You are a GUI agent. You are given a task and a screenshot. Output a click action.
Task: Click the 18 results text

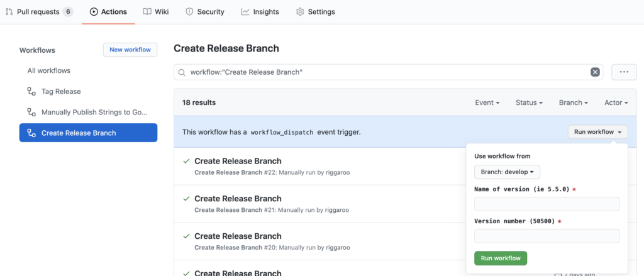coord(199,102)
